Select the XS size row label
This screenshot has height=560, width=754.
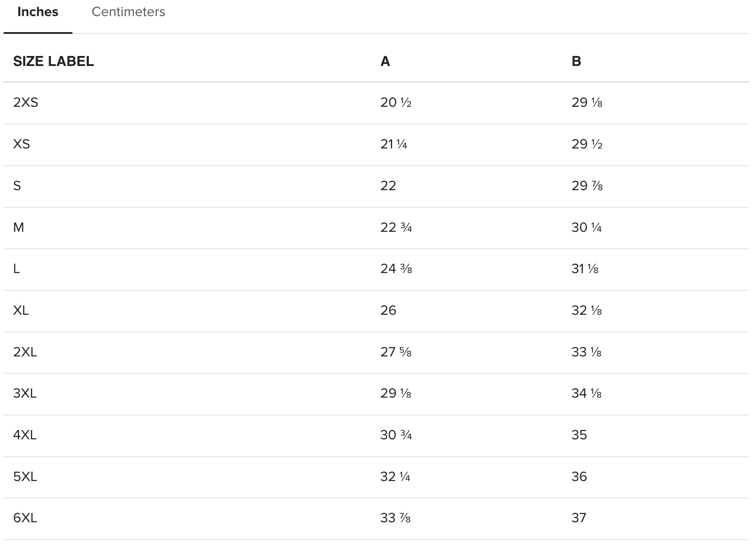pyautogui.click(x=21, y=144)
